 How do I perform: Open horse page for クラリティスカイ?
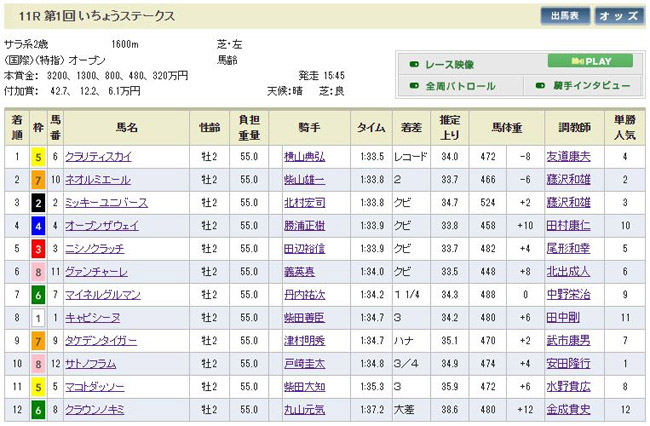(97, 157)
